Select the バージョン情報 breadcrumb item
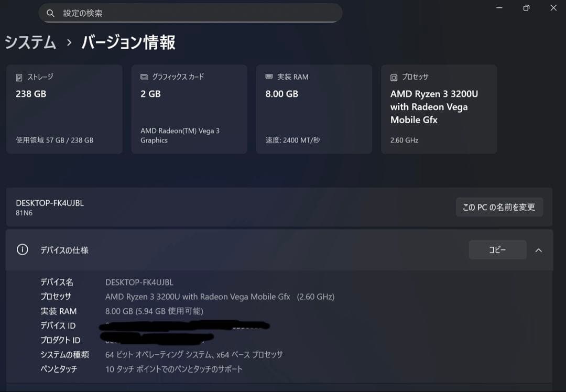This screenshot has width=566, height=392. coord(127,43)
